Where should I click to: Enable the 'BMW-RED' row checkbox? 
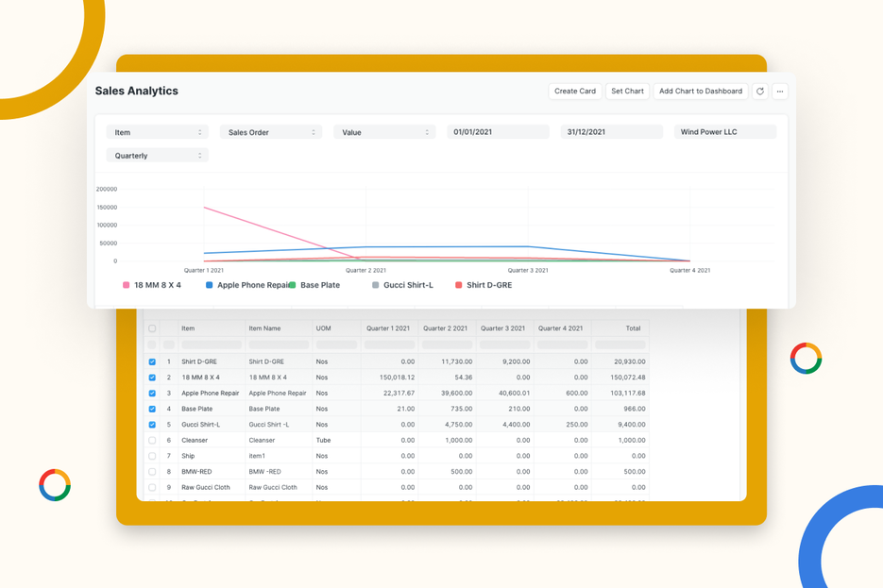pyautogui.click(x=153, y=472)
